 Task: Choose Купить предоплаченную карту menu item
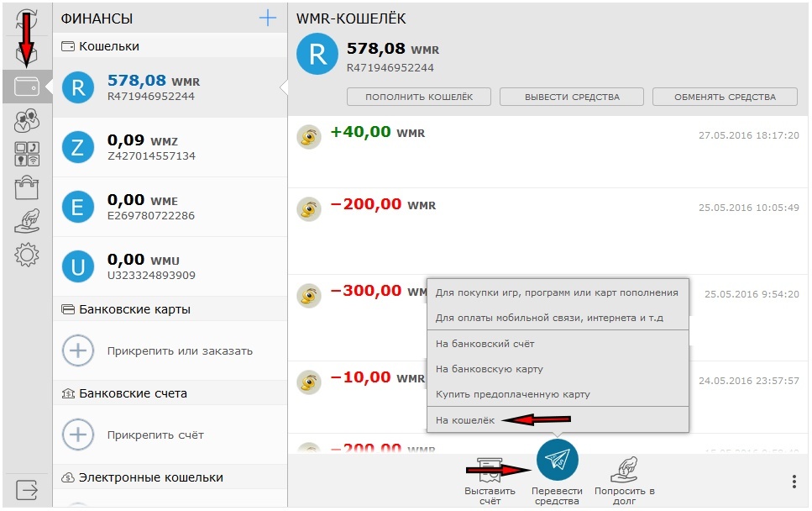point(558,394)
